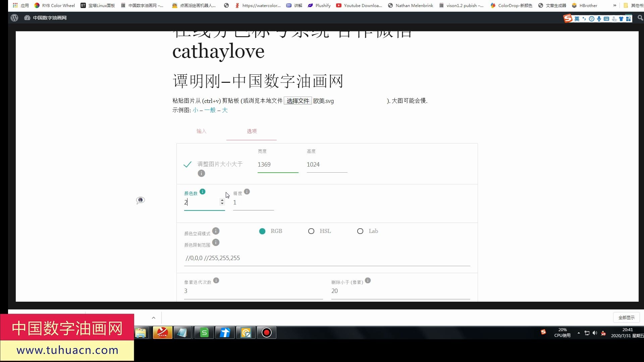Open the Chrome apps 应用 shortcut
The height and width of the screenshot is (362, 644).
coord(20,5)
